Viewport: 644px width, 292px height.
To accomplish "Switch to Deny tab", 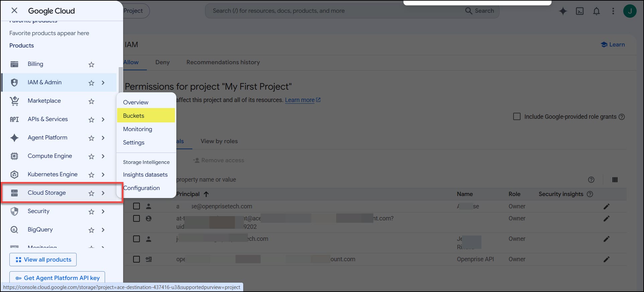I will [163, 62].
